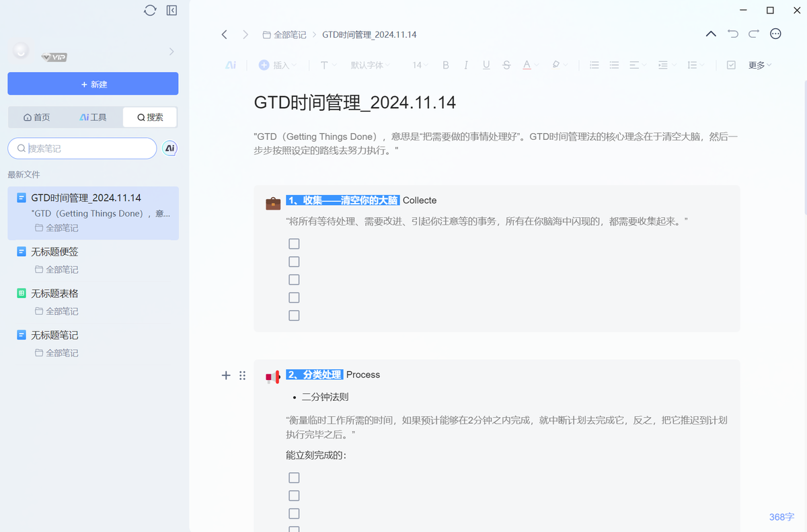
Task: Add a block with the plus icon
Action: point(226,375)
